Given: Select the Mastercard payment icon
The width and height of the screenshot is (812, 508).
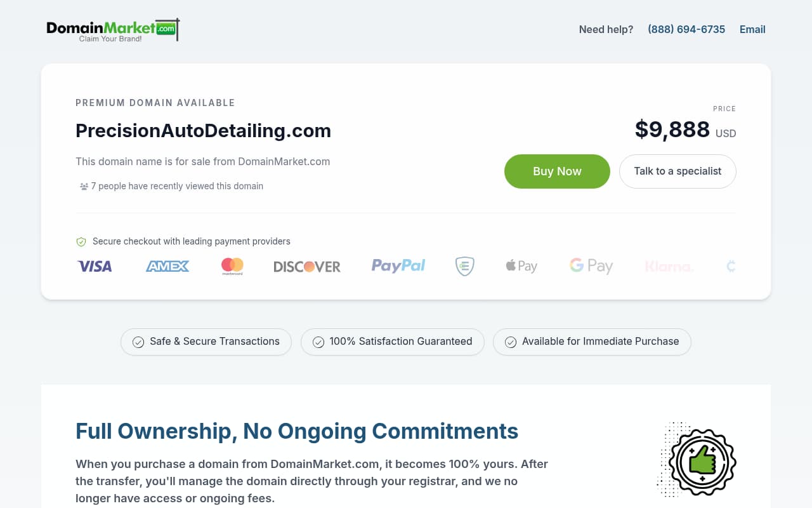Looking at the screenshot, I should pos(232,265).
